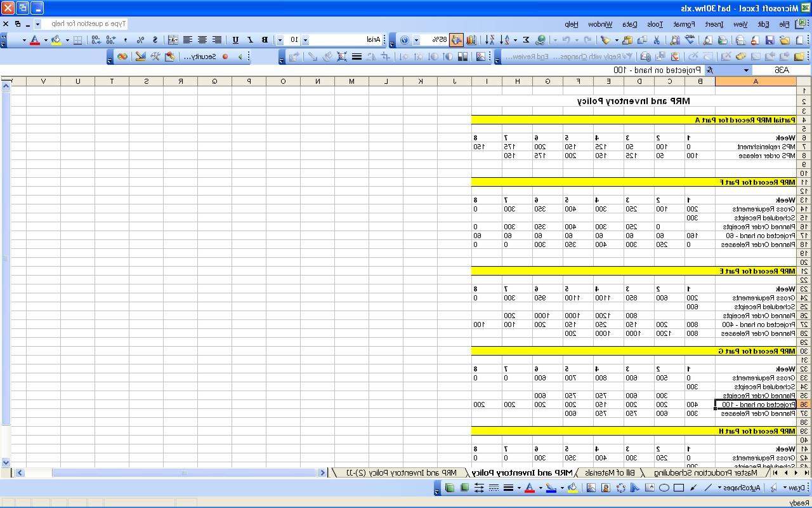This screenshot has width=812, height=508.
Task: Select the Oval tool in Drawing toolbar
Action: 664,488
